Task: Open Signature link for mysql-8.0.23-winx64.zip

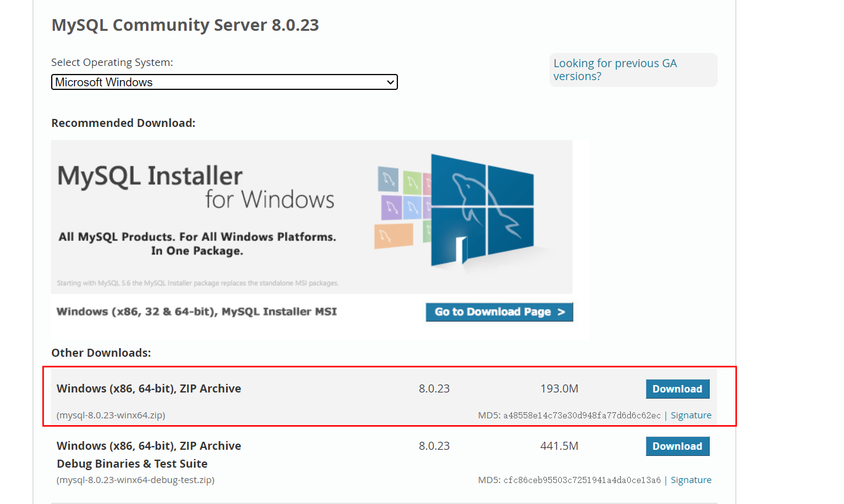Action: (691, 415)
